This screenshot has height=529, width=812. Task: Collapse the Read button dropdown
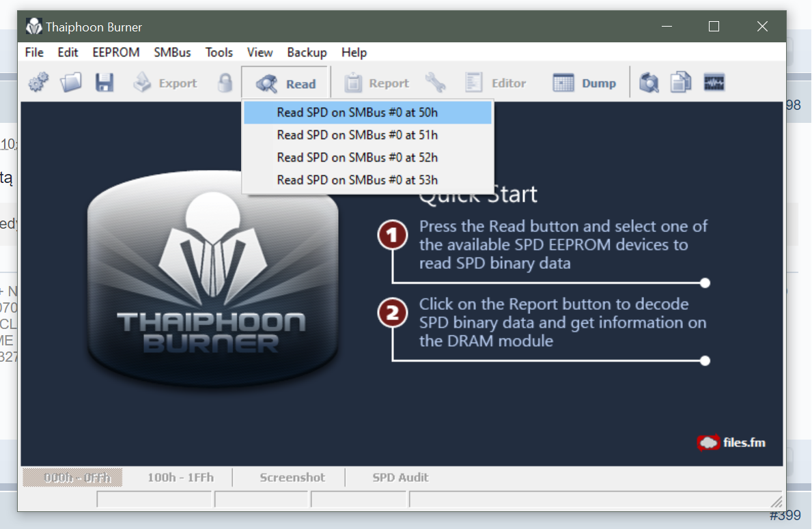285,83
